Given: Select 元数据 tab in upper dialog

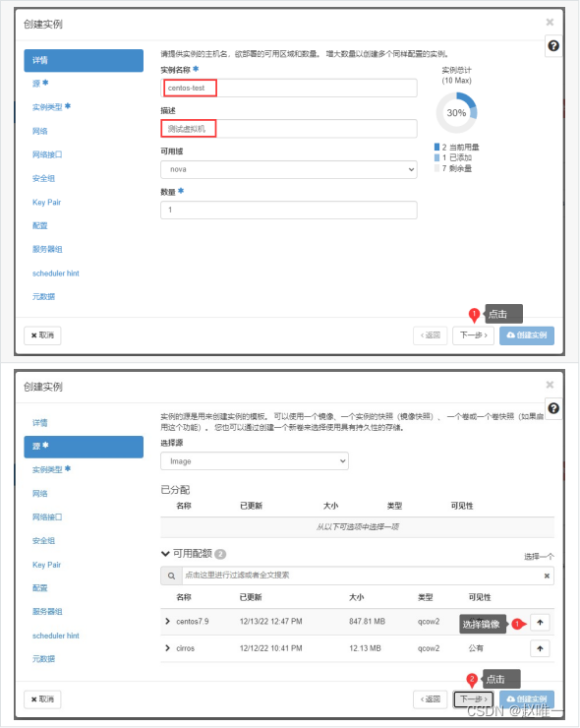Looking at the screenshot, I should point(43,297).
